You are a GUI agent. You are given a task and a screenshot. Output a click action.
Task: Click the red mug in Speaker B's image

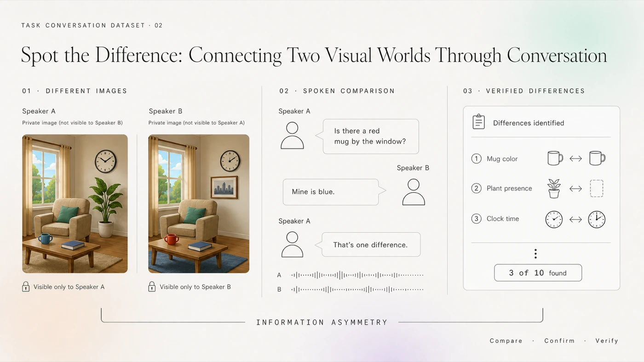pos(172,239)
